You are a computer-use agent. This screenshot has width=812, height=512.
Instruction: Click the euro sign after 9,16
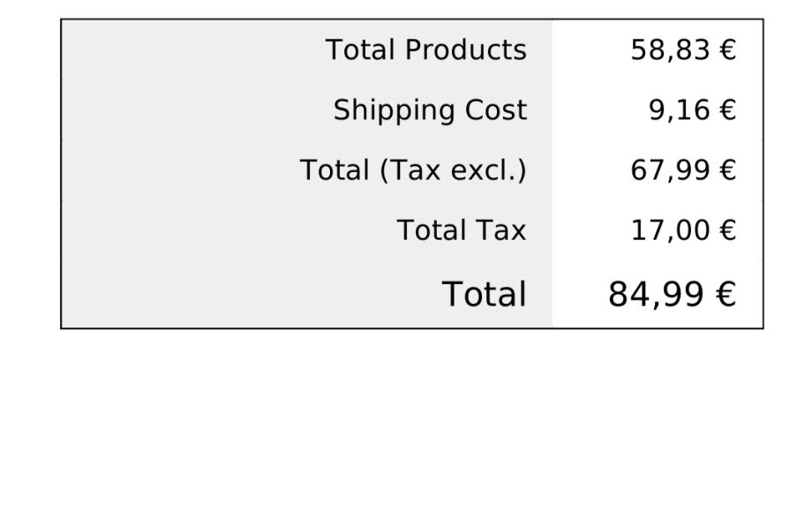tap(727, 110)
